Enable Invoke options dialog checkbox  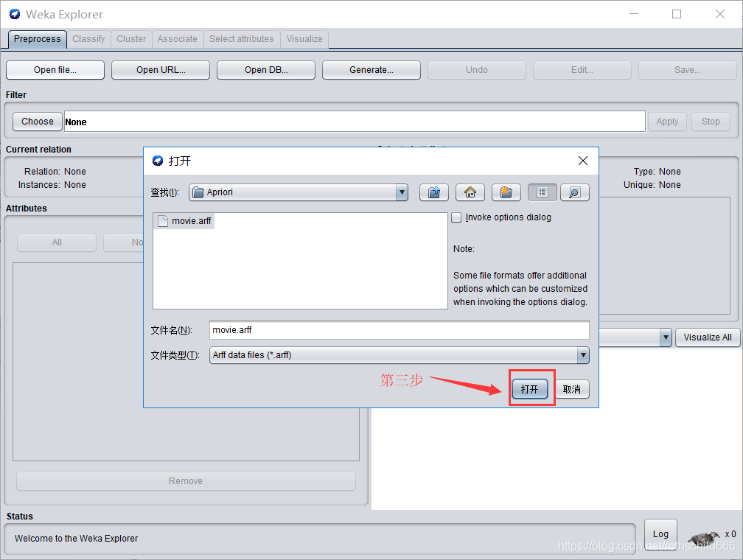click(456, 217)
